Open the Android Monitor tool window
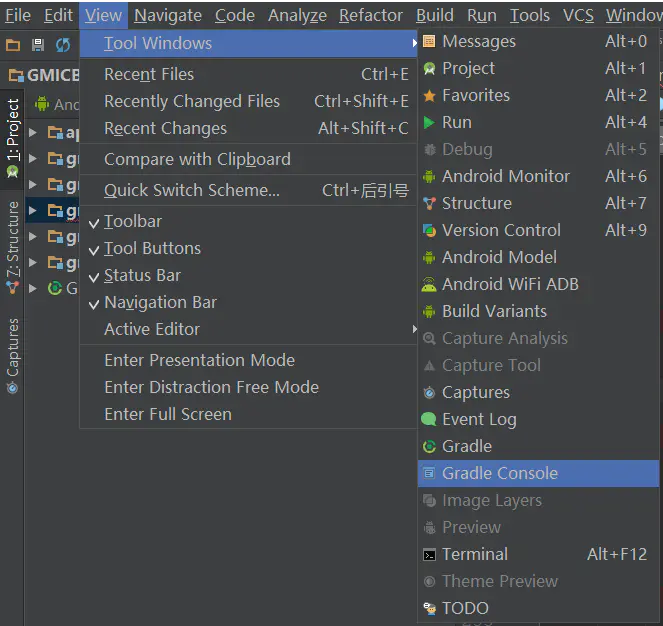The width and height of the screenshot is (663, 626). (506, 176)
